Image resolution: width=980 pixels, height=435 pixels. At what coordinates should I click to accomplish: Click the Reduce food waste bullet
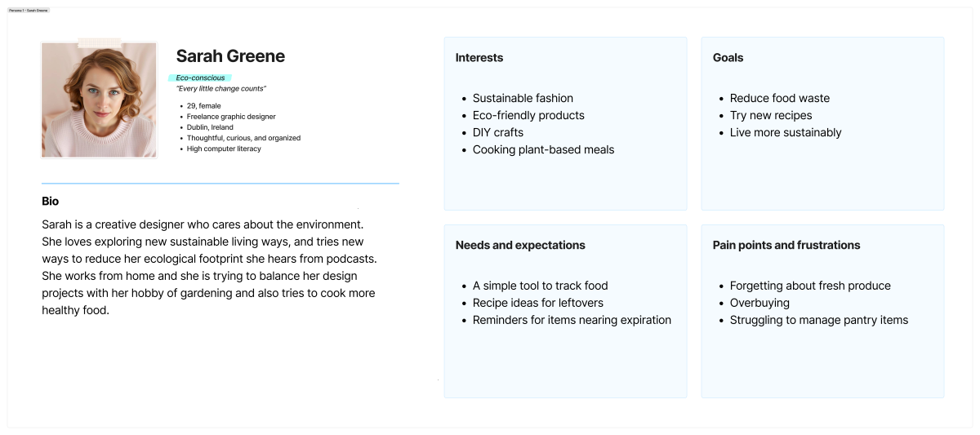[x=779, y=98]
